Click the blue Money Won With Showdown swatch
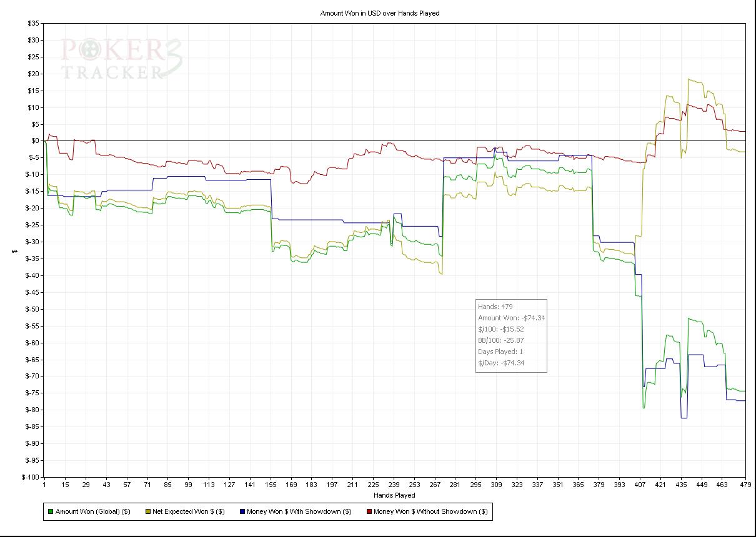The height and width of the screenshot is (537, 756). 242,511
